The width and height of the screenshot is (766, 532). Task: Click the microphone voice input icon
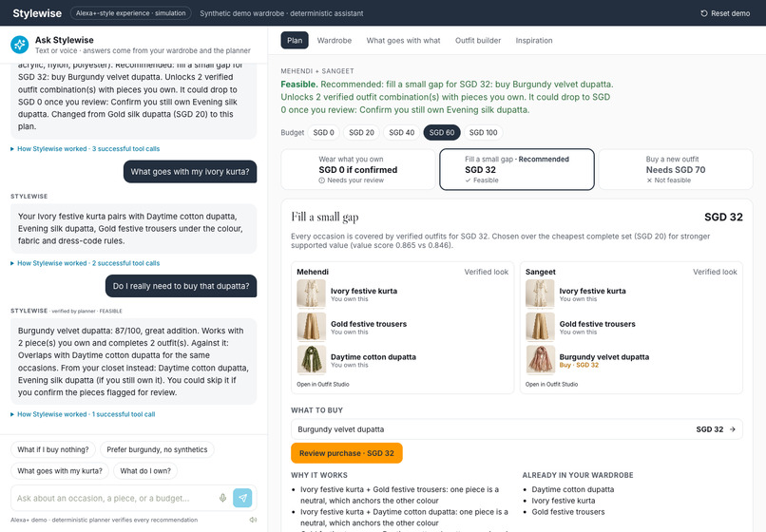[222, 498]
